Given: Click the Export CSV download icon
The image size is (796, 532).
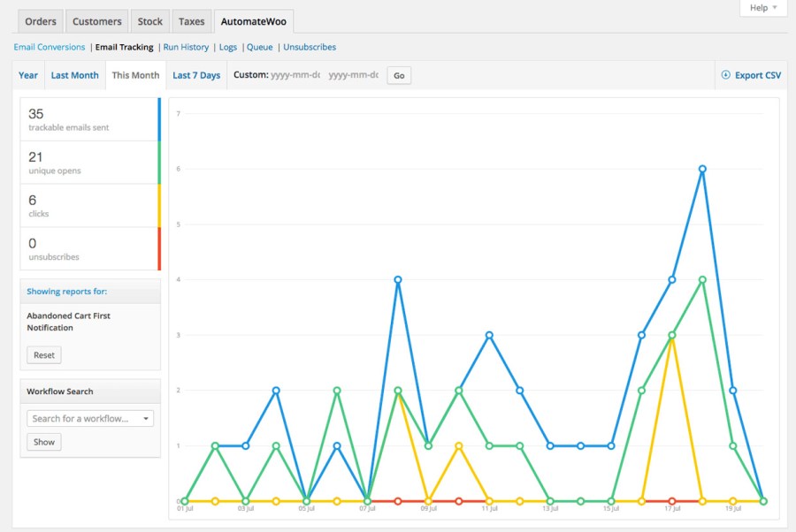Looking at the screenshot, I should (x=726, y=75).
